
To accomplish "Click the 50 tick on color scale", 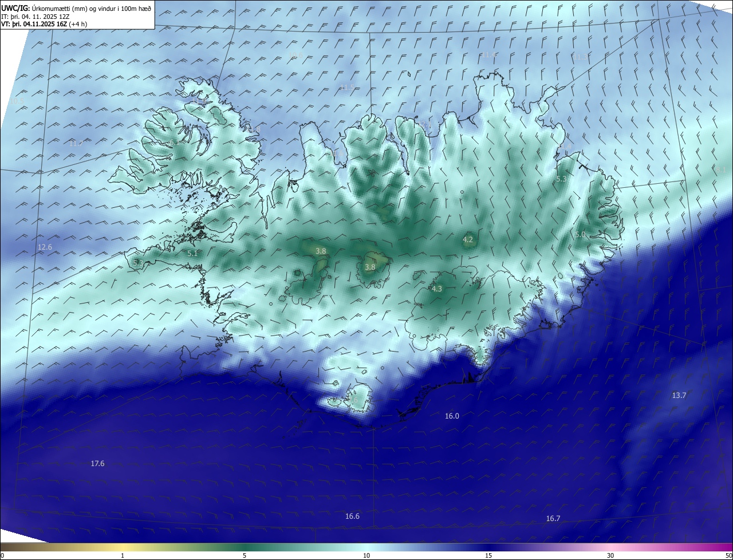I will [728, 555].
